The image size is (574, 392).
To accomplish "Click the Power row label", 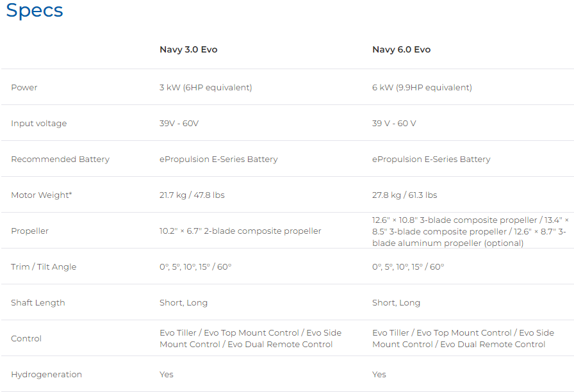I will click(24, 87).
